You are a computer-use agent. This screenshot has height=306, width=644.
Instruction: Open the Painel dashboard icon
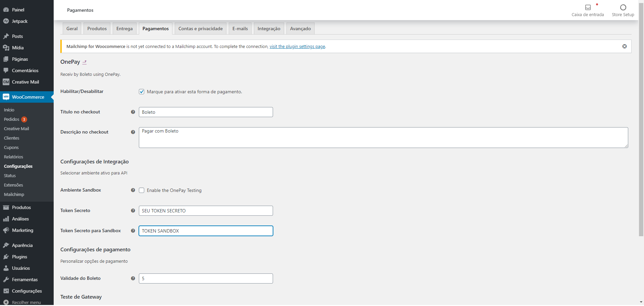pyautogui.click(x=6, y=10)
